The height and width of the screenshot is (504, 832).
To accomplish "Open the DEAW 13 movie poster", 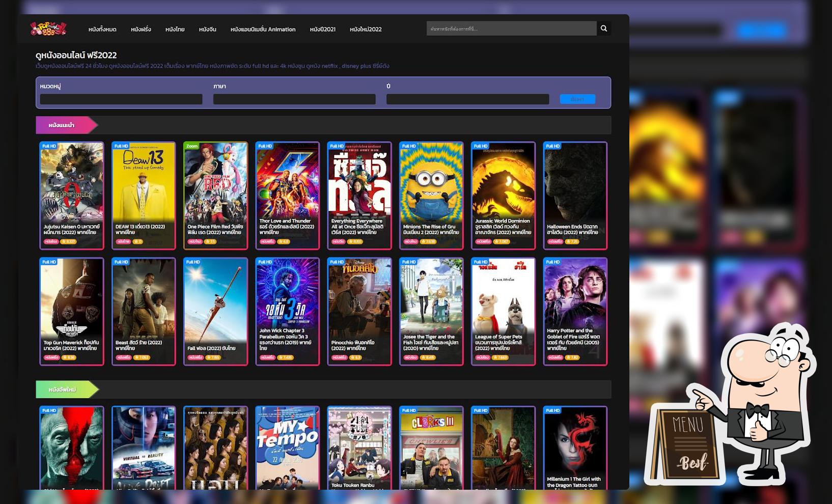I will pos(144,195).
